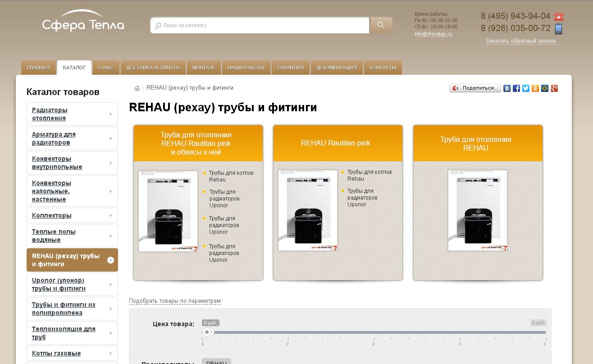This screenshot has width=593, height=364.
Task: Expand Конвекторы напольные, настенные arrow
Action: [111, 191]
